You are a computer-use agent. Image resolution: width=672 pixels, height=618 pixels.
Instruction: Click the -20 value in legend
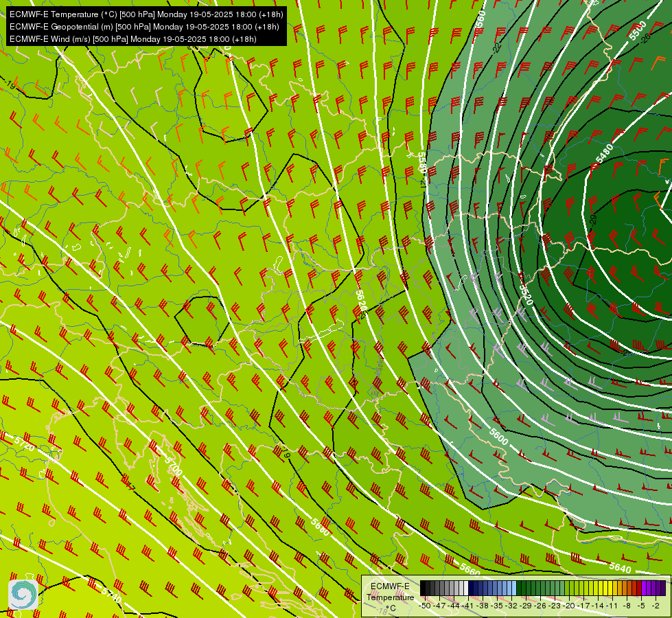tap(569, 606)
